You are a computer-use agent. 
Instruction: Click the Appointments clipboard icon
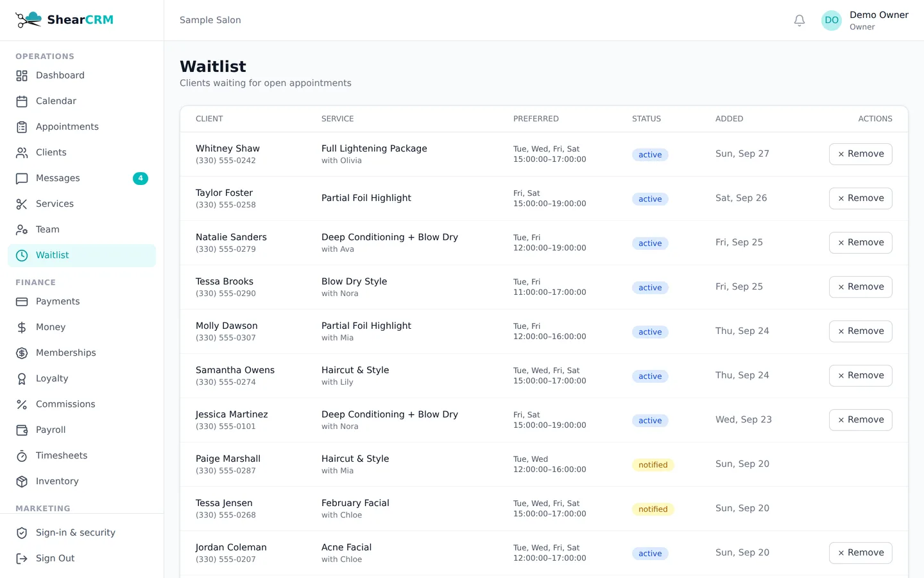[x=22, y=127]
